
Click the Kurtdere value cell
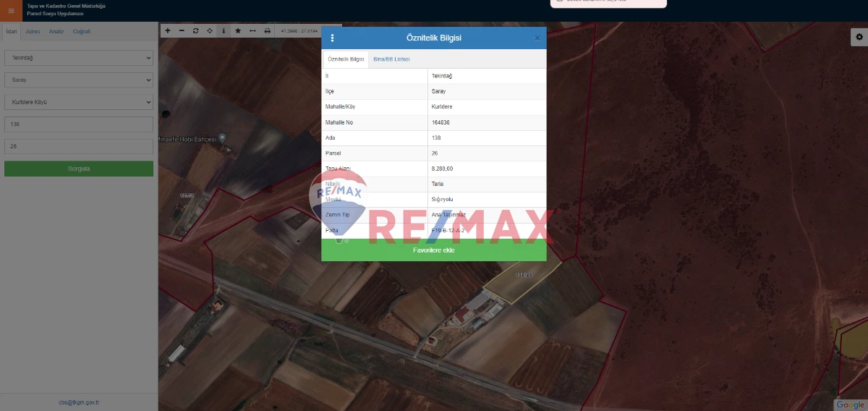tap(487, 107)
